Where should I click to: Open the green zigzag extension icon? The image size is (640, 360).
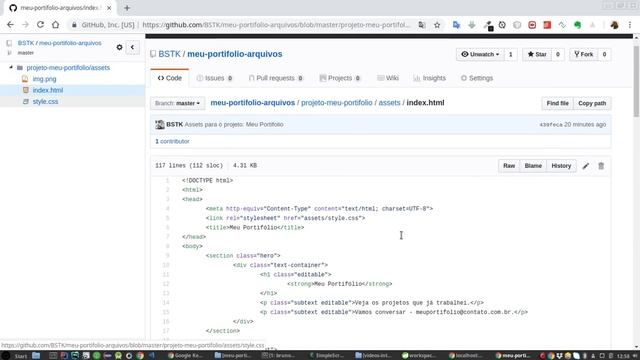coord(562,25)
